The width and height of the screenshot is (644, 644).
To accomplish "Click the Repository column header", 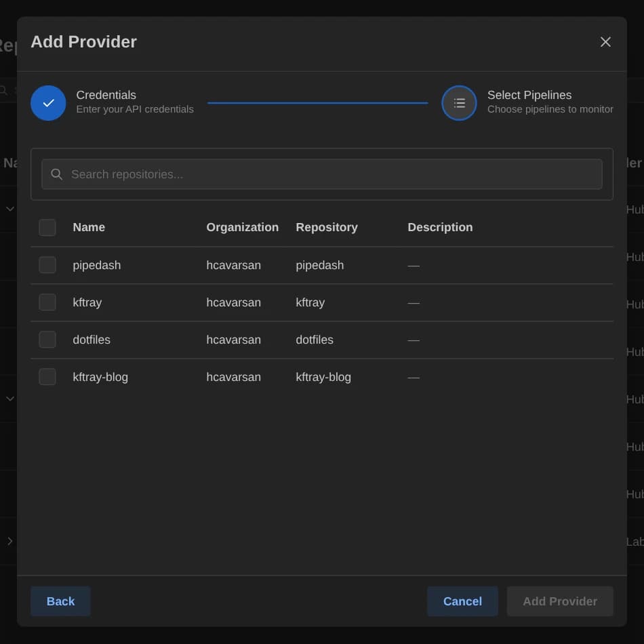I will 327,227.
